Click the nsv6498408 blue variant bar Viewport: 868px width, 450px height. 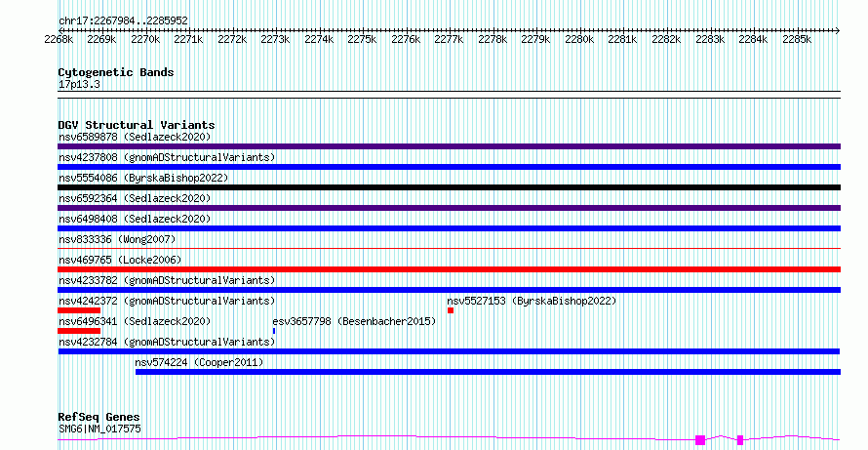coord(449,228)
